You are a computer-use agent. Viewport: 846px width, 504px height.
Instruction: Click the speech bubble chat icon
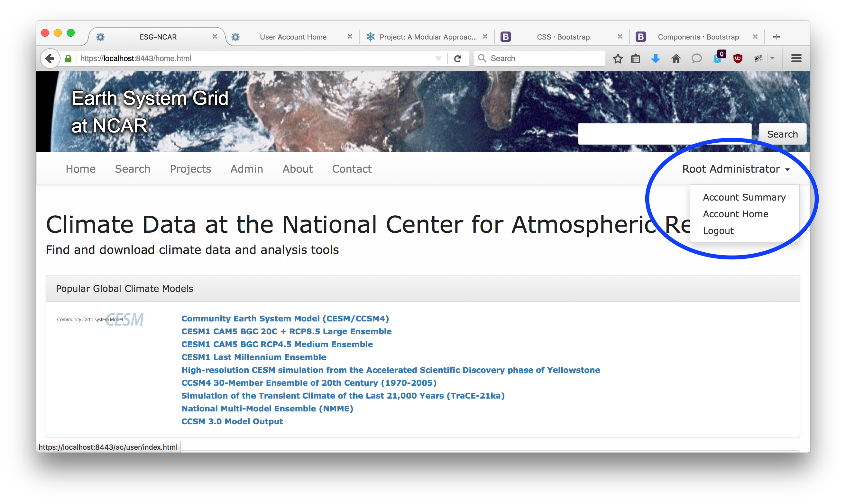click(696, 59)
